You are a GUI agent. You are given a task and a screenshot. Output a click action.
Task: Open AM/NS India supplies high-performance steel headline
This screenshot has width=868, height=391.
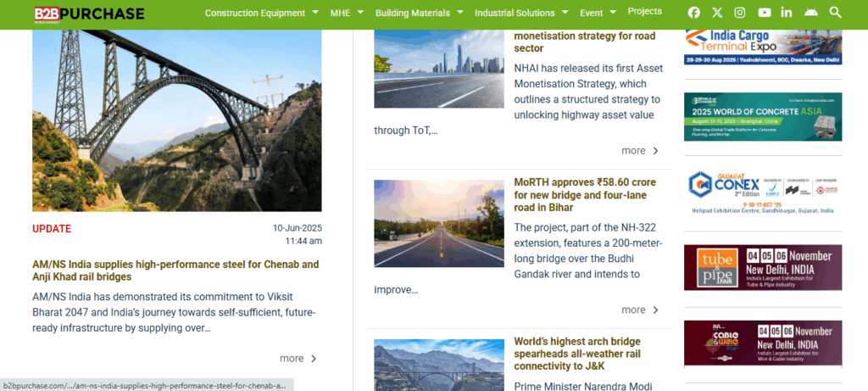pos(175,271)
